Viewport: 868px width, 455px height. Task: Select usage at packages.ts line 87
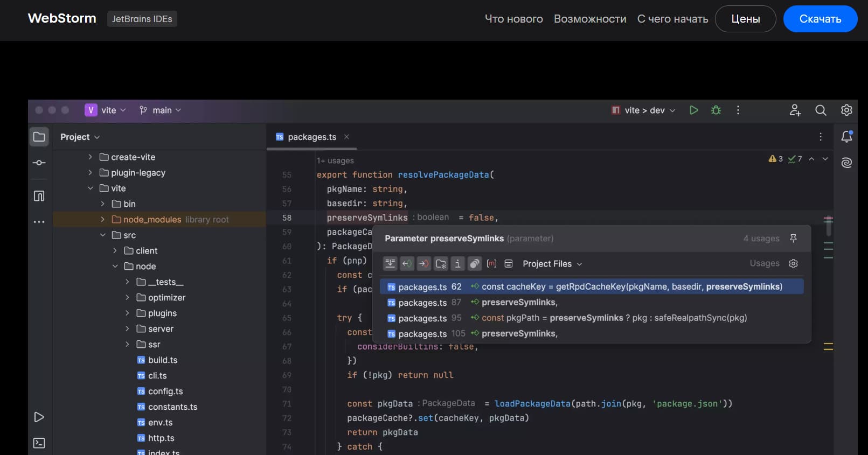pos(592,302)
